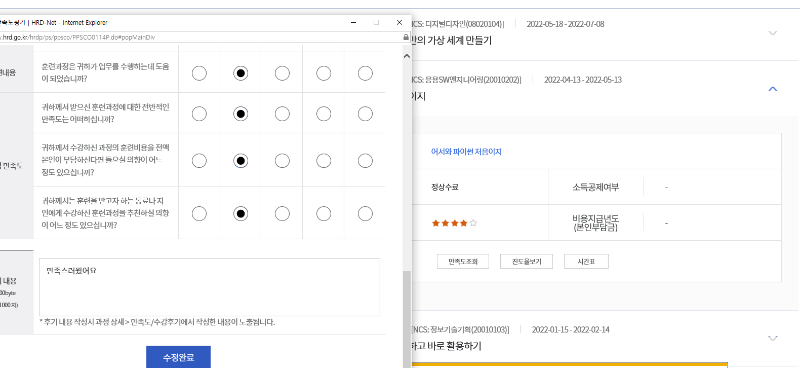Open the 어서와 파이썬 처음이지 link
Image resolution: width=800 pixels, height=368 pixels.
[466, 152]
